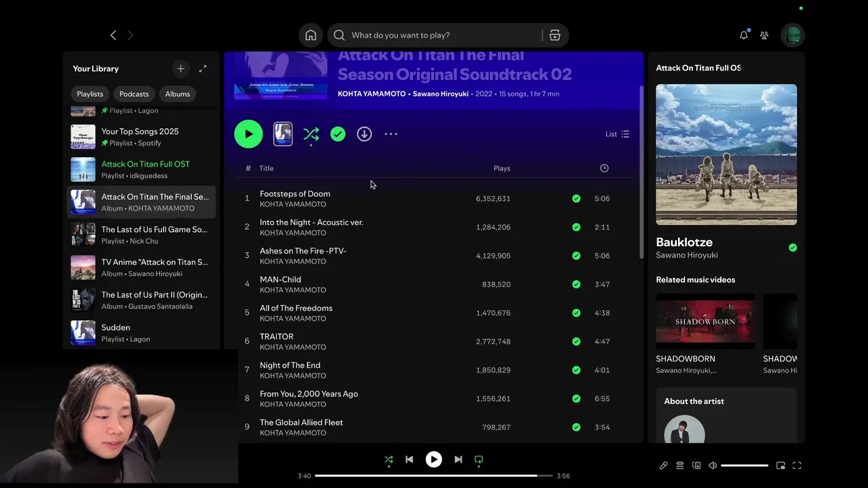The width and height of the screenshot is (868, 488).
Task: Go forward with the right arrow
Action: (130, 35)
